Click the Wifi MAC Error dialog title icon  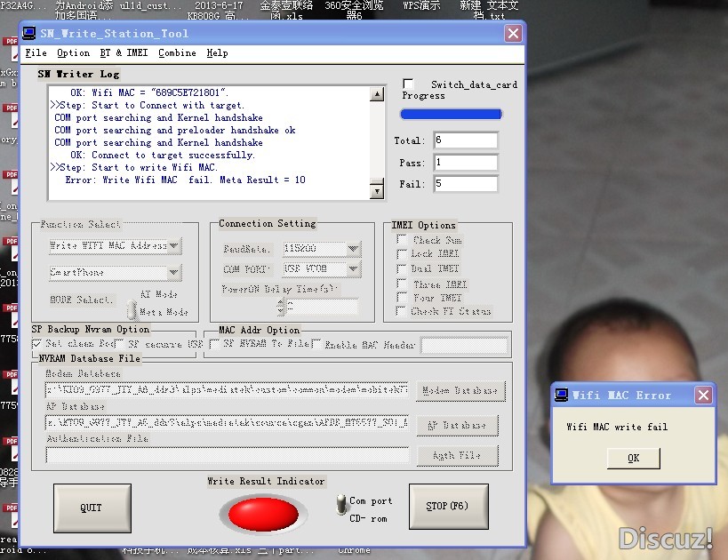(561, 395)
